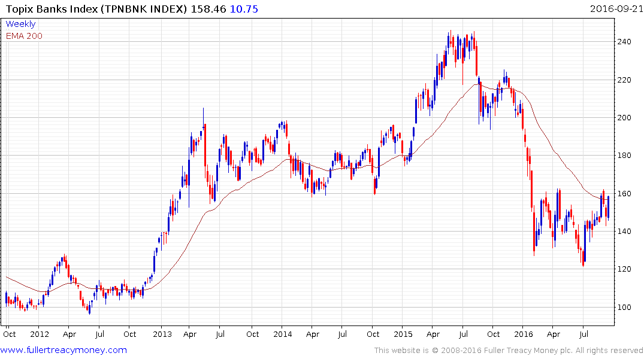This screenshot has width=644, height=359.
Task: Click the 2016 year label on time axis
Action: point(523,334)
